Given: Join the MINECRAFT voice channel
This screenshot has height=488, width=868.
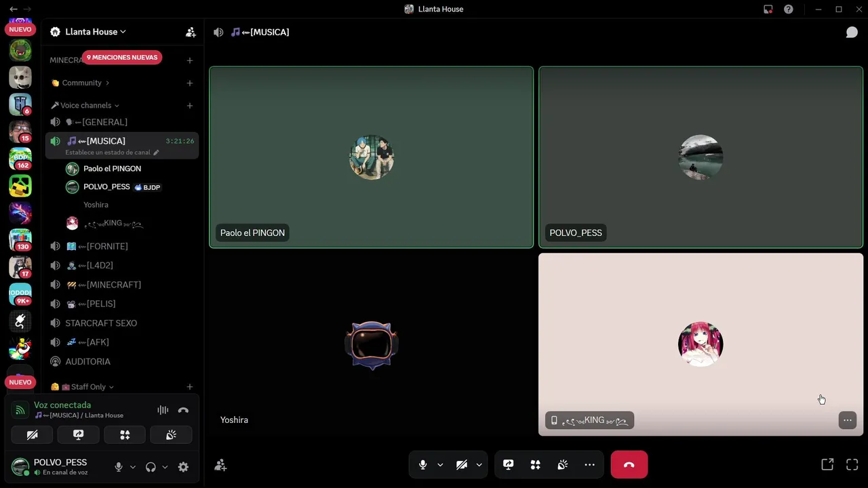Looking at the screenshot, I should click(x=122, y=285).
